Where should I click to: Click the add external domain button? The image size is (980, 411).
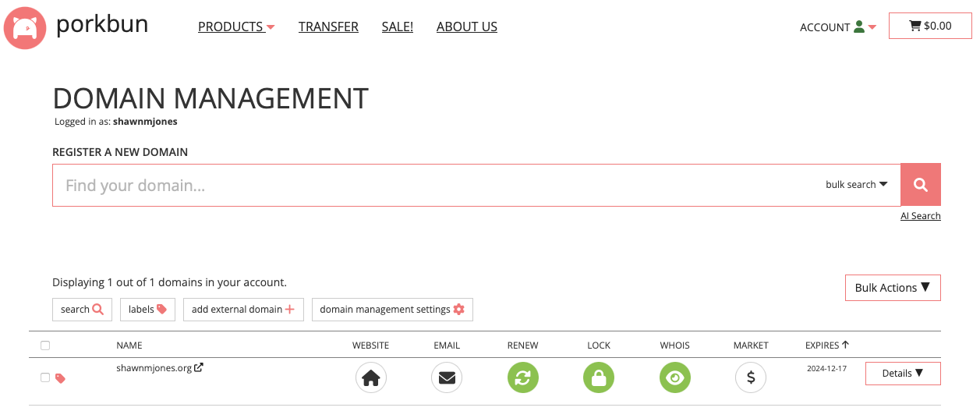coord(242,310)
